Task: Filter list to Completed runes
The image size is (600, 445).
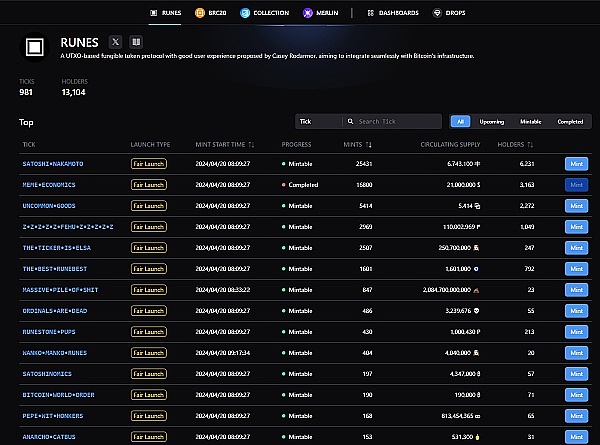Action: pos(569,121)
